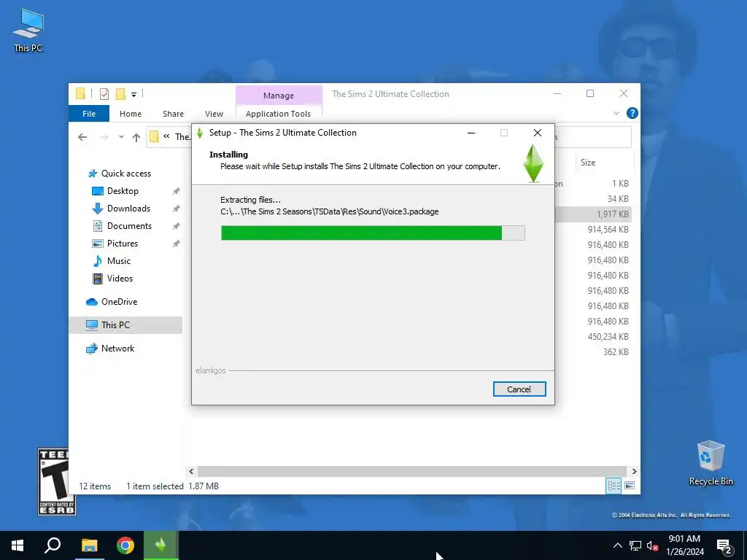Click the scrollbar left arrow
The height and width of the screenshot is (560, 747).
[x=191, y=472]
